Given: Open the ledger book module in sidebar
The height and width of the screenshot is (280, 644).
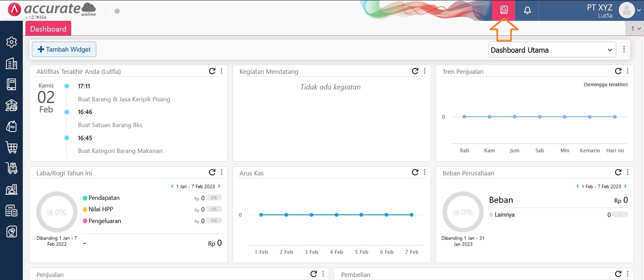Looking at the screenshot, I should [x=11, y=84].
